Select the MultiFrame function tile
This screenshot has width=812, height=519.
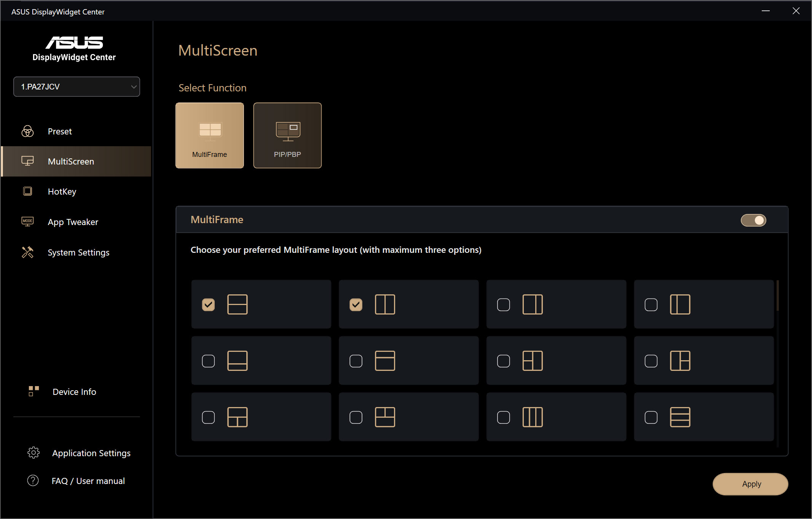(209, 135)
